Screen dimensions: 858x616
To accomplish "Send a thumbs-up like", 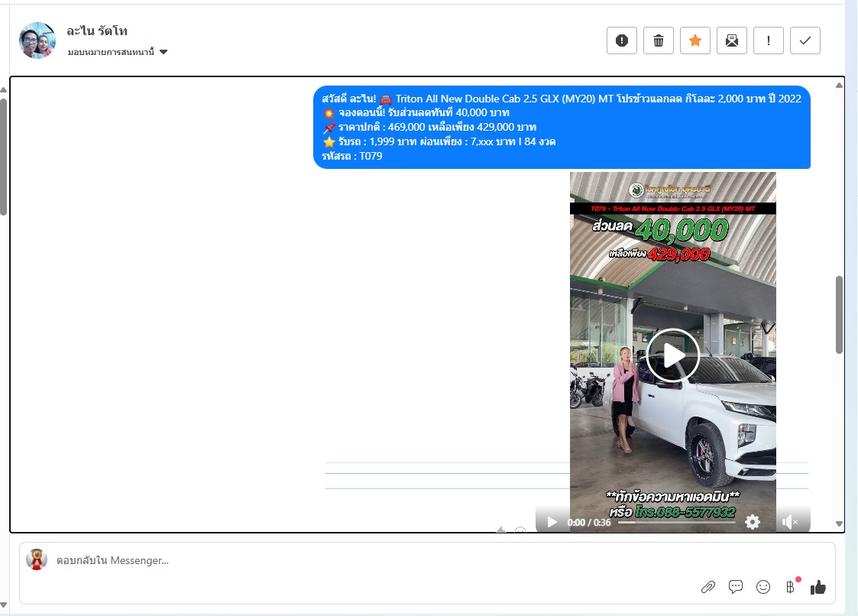I will 818,587.
